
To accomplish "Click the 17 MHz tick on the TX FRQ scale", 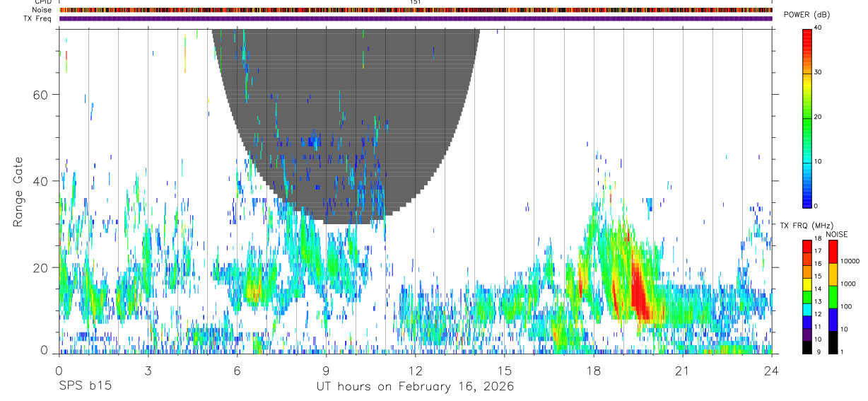I will [x=817, y=251].
